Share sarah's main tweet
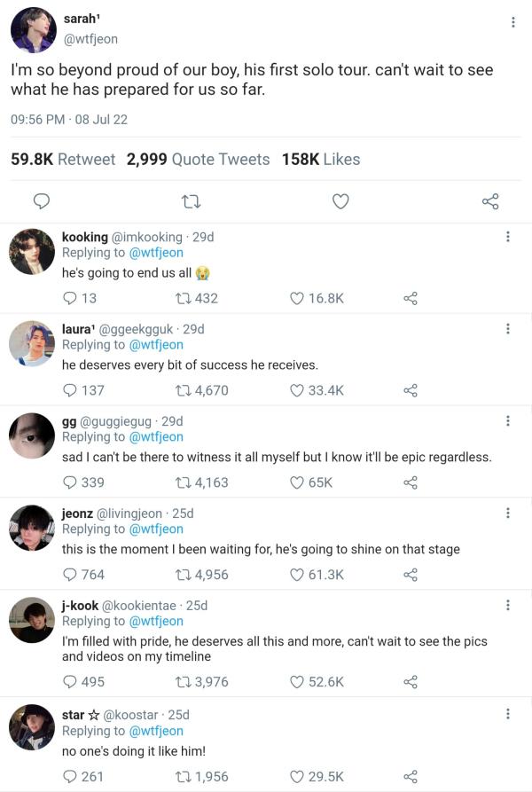Screen dimensions: 532x792 pyautogui.click(x=490, y=202)
